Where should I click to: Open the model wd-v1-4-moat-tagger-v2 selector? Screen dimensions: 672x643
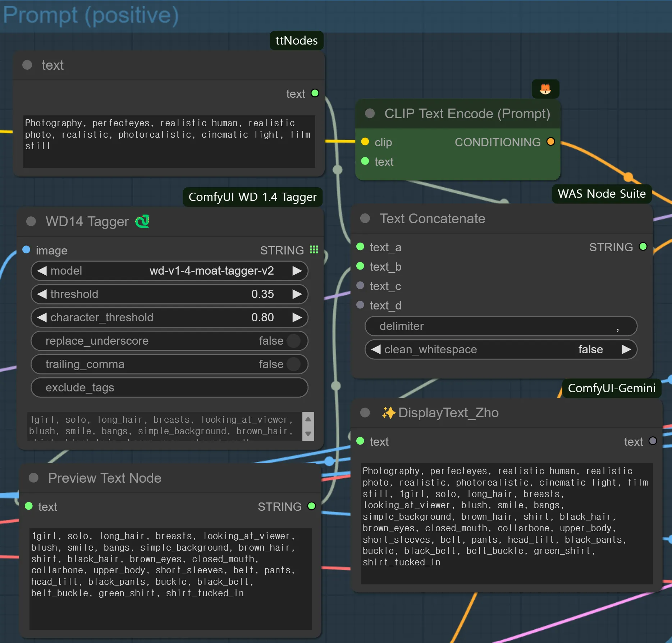point(211,271)
